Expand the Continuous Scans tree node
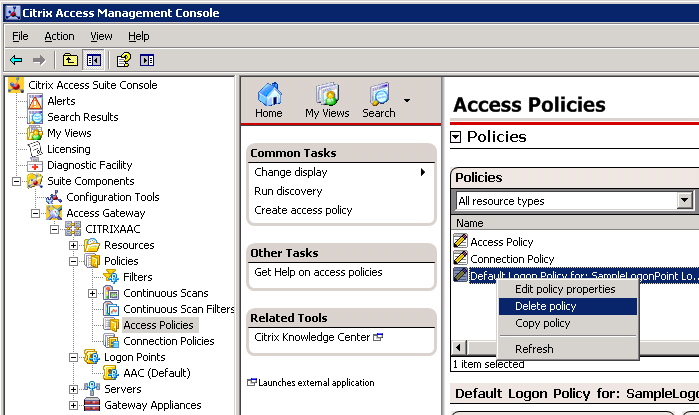The image size is (699, 415). click(92, 293)
